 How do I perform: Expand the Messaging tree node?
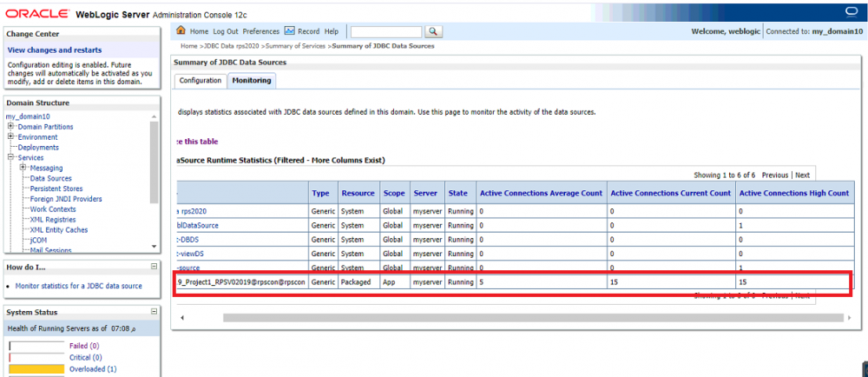[23, 169]
